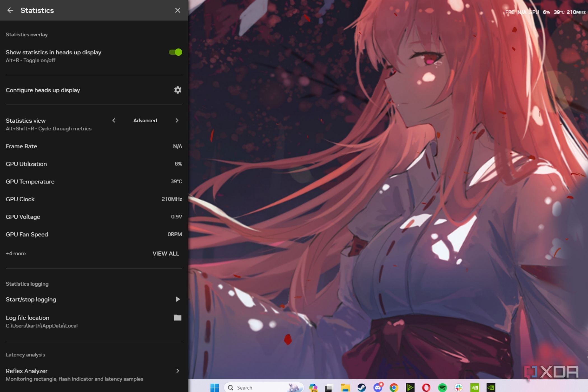This screenshot has height=392, width=588.
Task: Click VIEW ALL to show more metrics
Action: pos(165,253)
